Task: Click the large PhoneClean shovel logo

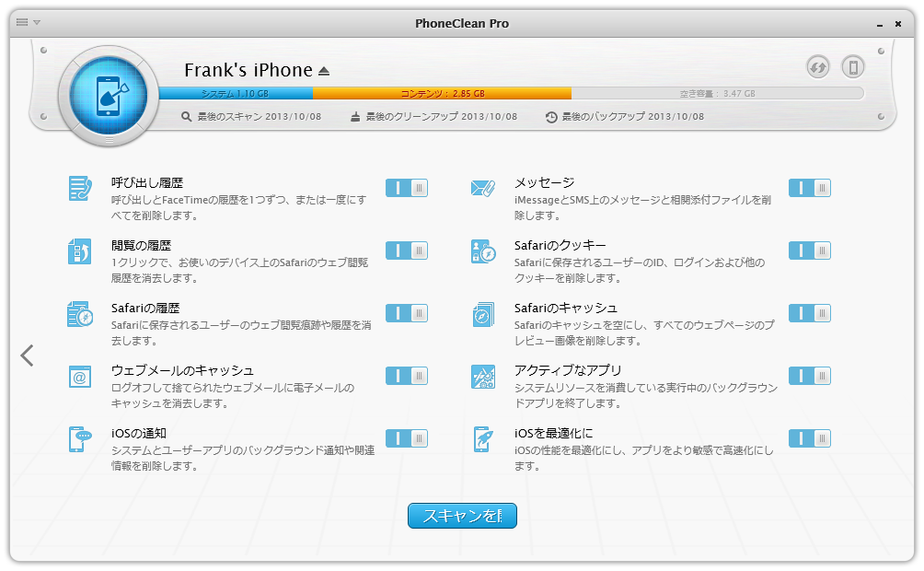Action: [x=109, y=96]
